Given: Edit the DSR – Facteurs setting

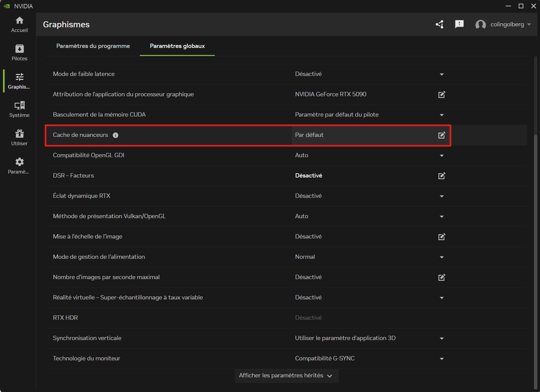Looking at the screenshot, I should click(x=441, y=176).
